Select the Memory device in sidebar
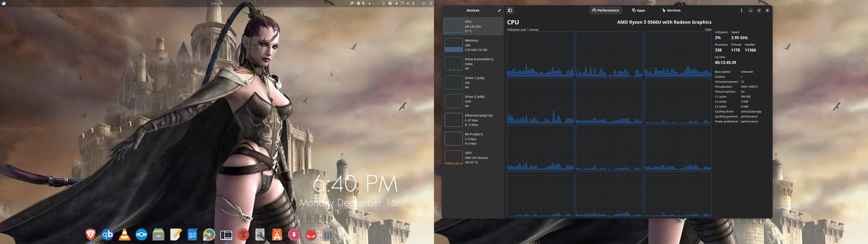This screenshot has height=244, width=868. [473, 45]
